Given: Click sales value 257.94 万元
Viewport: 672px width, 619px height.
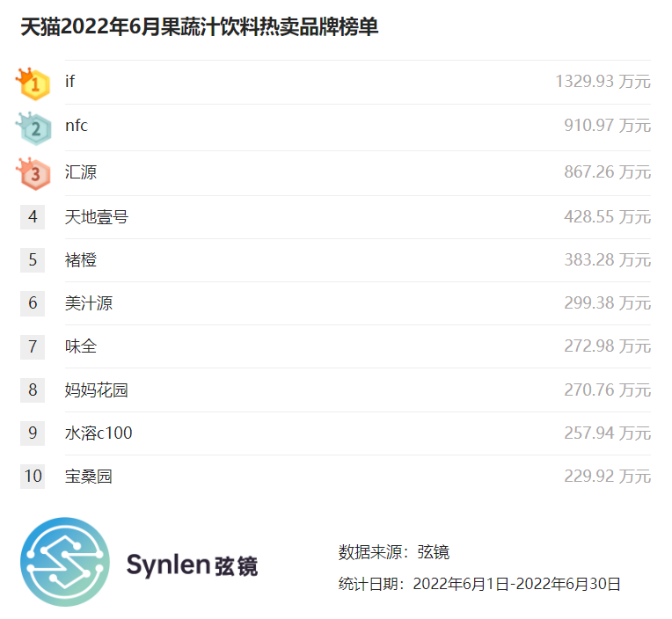Looking at the screenshot, I should click(607, 433).
